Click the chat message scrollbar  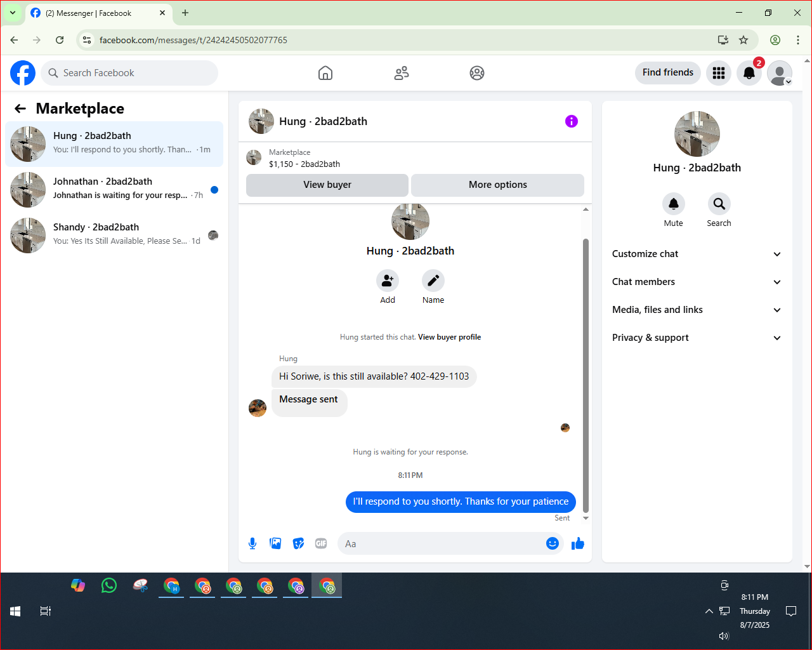click(586, 375)
